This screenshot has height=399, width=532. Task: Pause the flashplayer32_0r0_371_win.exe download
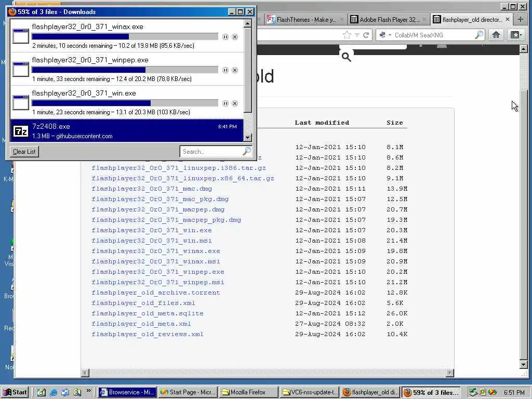coord(225,103)
